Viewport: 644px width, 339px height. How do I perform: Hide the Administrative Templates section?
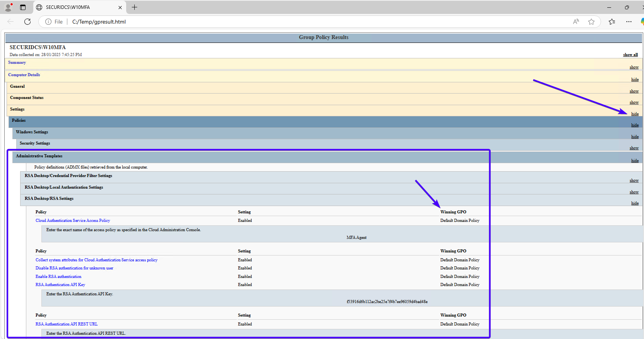click(x=635, y=161)
